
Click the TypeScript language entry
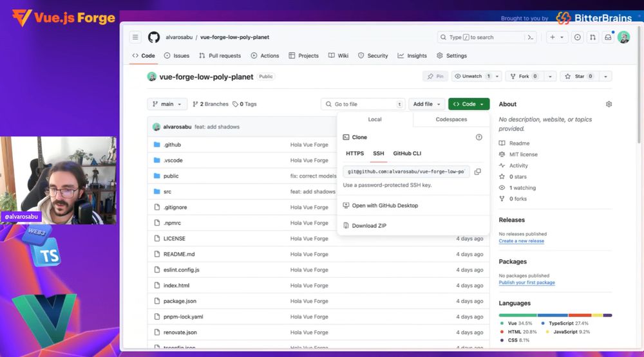click(x=564, y=324)
